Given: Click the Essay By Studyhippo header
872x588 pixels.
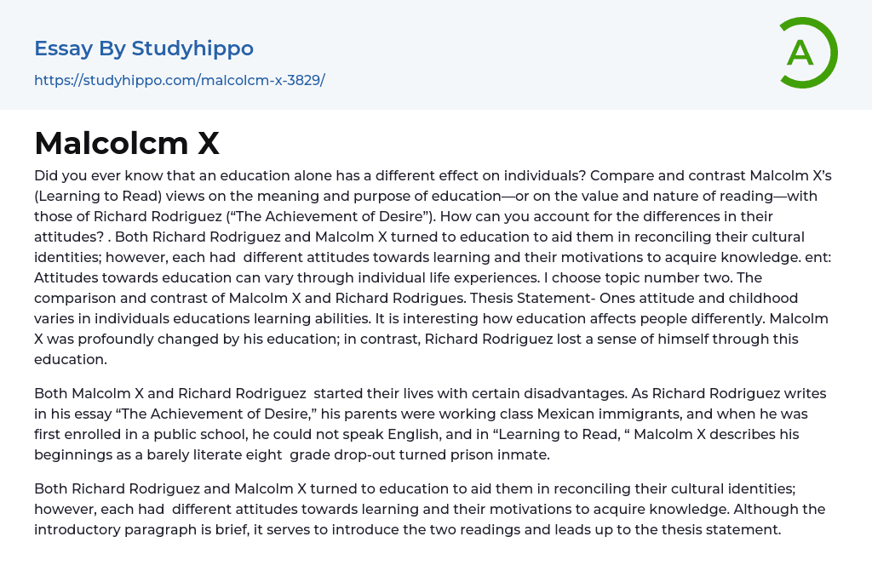Looking at the screenshot, I should (x=144, y=49).
